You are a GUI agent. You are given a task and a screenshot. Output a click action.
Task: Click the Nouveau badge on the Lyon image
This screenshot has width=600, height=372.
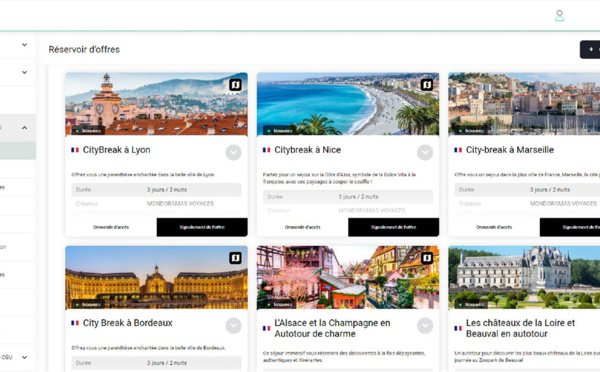88,131
